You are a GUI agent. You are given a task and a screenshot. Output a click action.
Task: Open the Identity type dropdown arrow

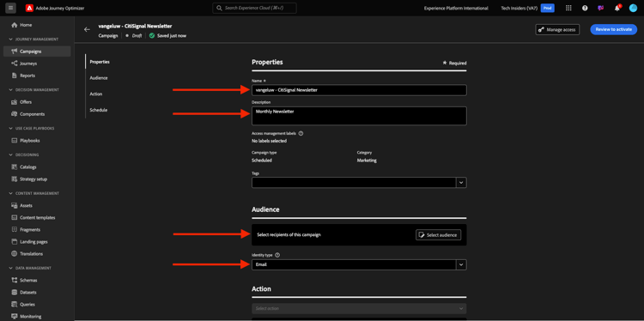461,264
